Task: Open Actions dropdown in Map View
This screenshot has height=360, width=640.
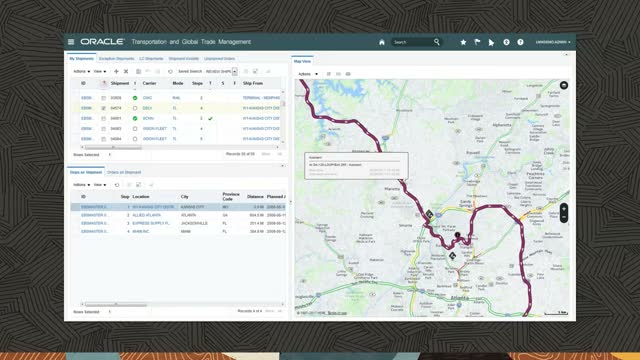Action: pos(308,74)
